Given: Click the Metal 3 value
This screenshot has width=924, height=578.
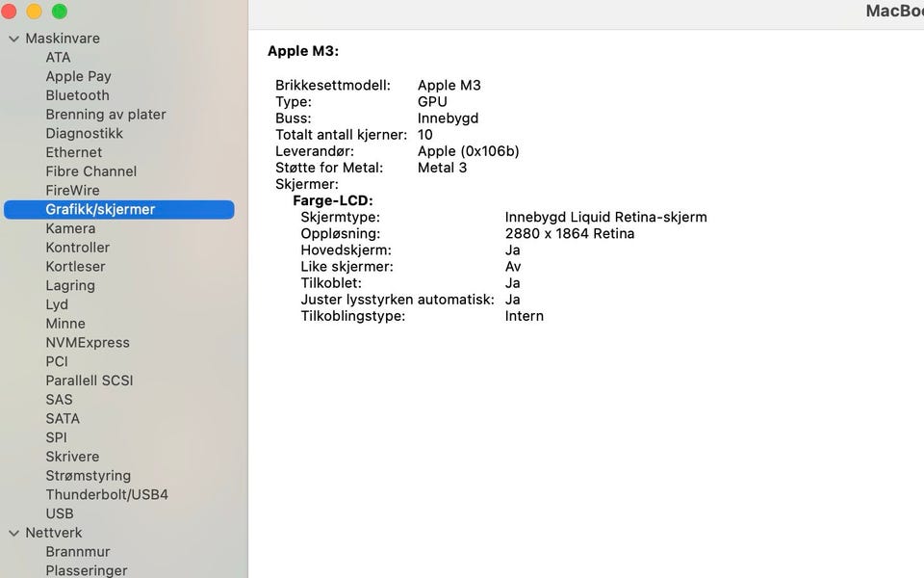Looking at the screenshot, I should [442, 168].
